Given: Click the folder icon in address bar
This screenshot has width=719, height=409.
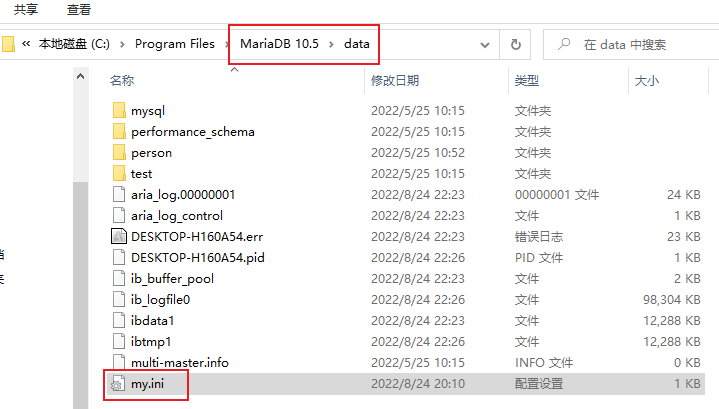Looking at the screenshot, I should click(8, 44).
